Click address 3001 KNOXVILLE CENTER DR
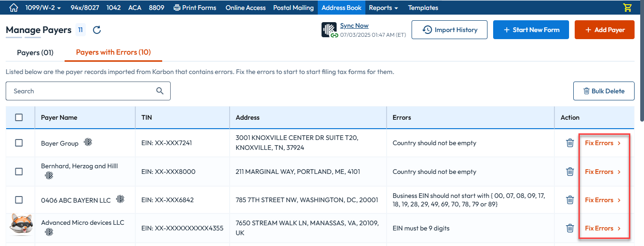Screen dimensions: 644x246 pos(297,143)
